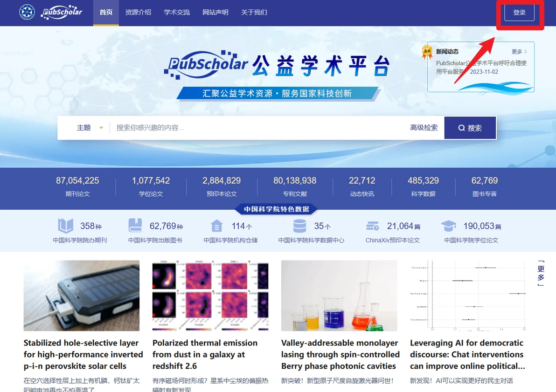Click the 登录 login button
The height and width of the screenshot is (392, 556).
(x=520, y=13)
